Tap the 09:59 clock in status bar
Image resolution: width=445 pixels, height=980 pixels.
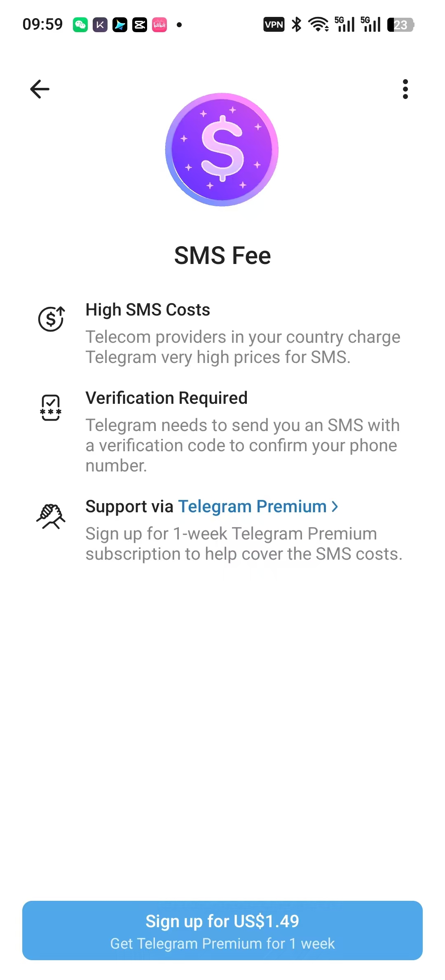click(x=42, y=24)
